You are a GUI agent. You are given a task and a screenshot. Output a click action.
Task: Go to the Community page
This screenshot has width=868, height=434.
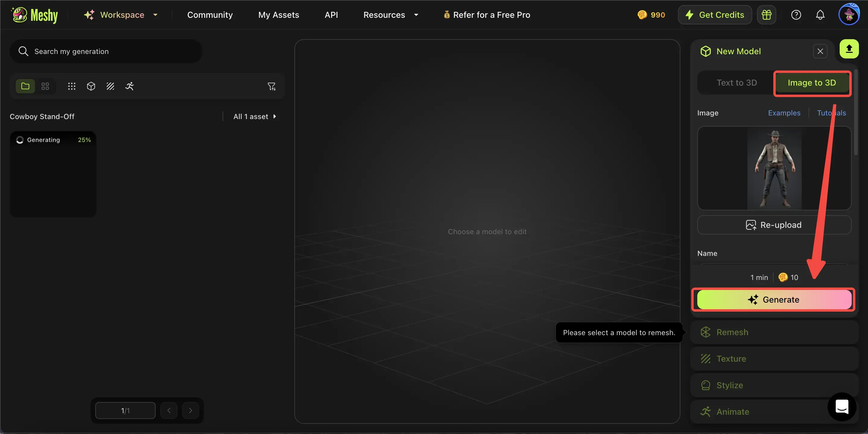(x=210, y=15)
